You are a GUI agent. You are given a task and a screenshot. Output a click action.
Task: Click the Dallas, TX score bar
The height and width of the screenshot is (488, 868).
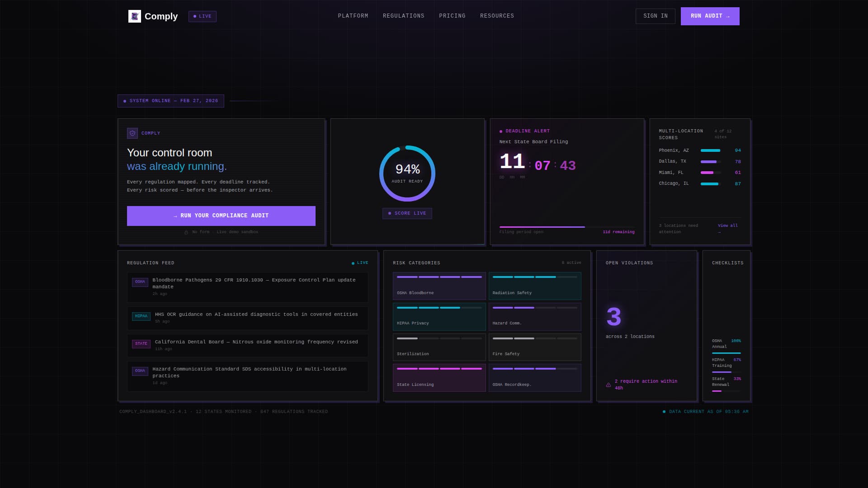(x=711, y=162)
